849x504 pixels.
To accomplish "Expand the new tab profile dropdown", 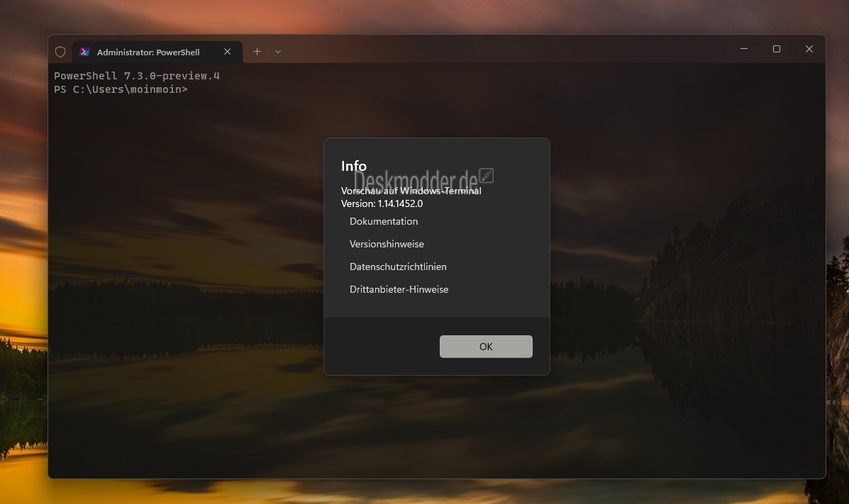I will point(278,52).
